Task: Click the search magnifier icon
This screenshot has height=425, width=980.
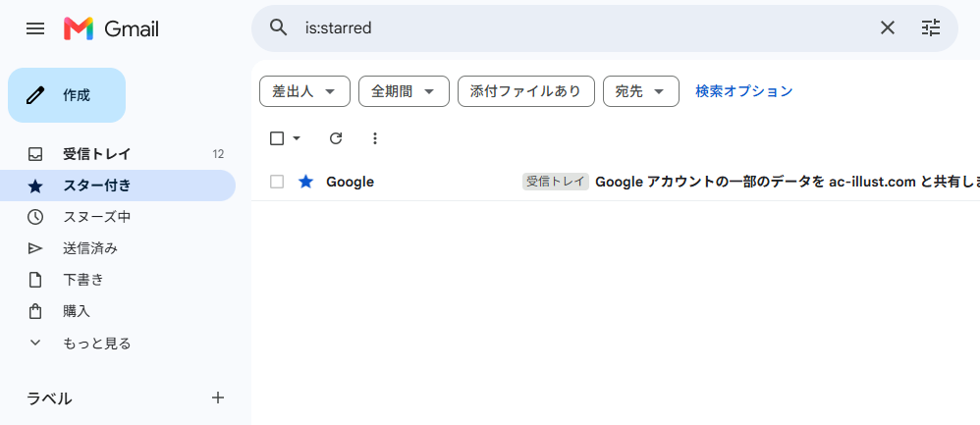Action: [x=278, y=27]
